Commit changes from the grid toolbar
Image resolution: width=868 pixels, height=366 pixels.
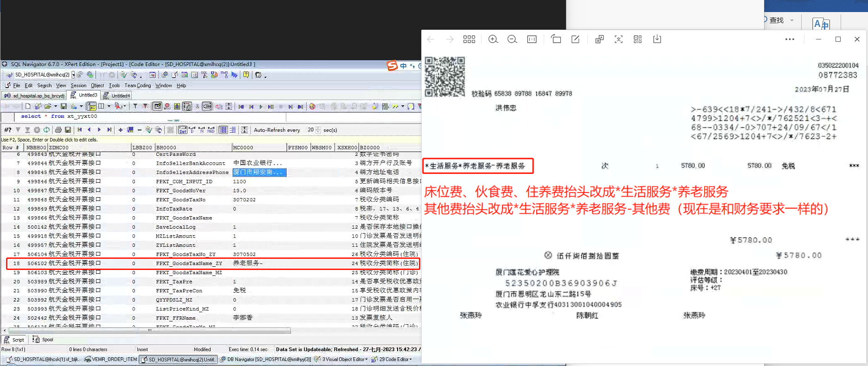148,130
